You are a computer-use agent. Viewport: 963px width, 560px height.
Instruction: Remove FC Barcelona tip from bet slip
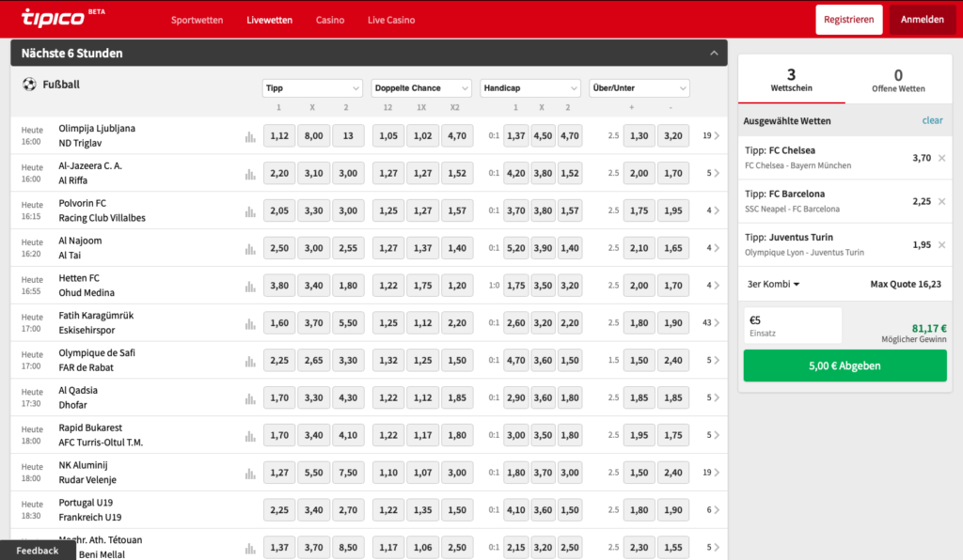coord(941,201)
